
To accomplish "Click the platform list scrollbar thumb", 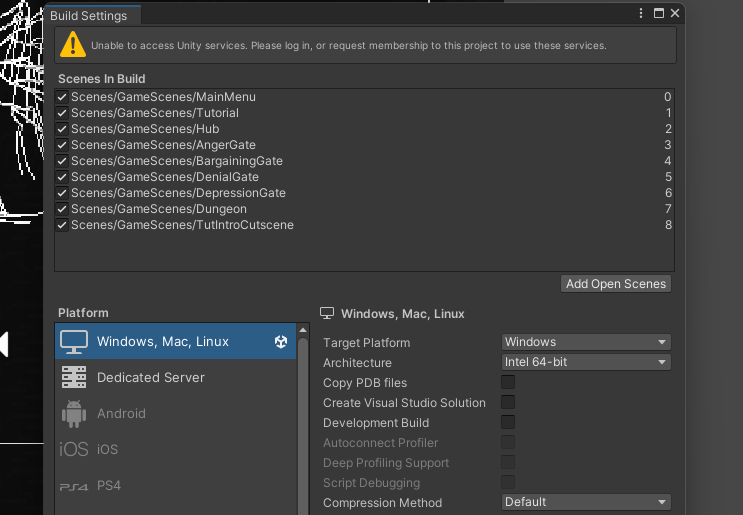I will coord(303,426).
